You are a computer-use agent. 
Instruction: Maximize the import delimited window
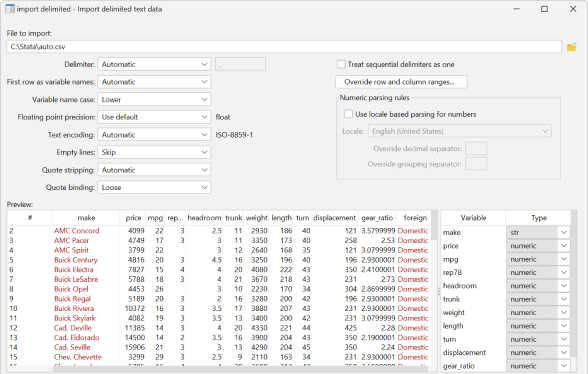point(544,9)
